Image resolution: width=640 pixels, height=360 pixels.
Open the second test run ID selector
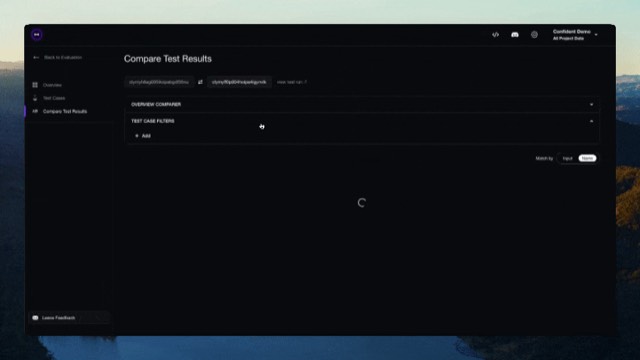(239, 82)
